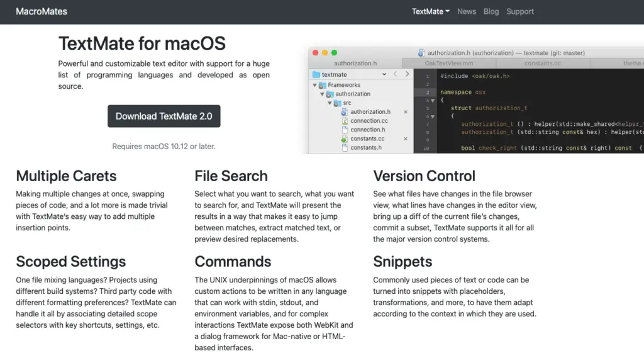This screenshot has height=363, width=644.
Task: Click the Frameworks folder icon
Action: 322,85
